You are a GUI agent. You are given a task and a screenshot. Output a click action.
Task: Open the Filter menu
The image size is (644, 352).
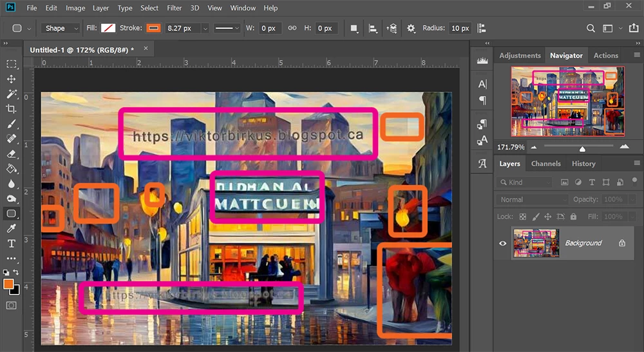(x=174, y=8)
